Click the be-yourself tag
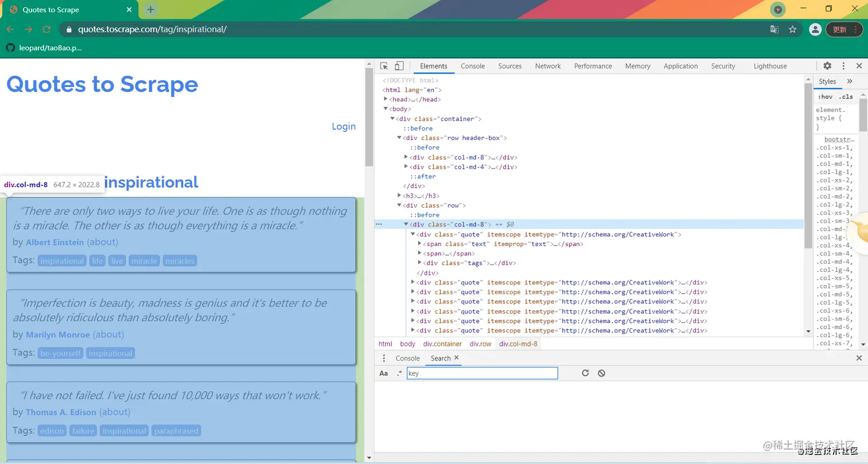Image resolution: width=868 pixels, height=464 pixels. [60, 353]
